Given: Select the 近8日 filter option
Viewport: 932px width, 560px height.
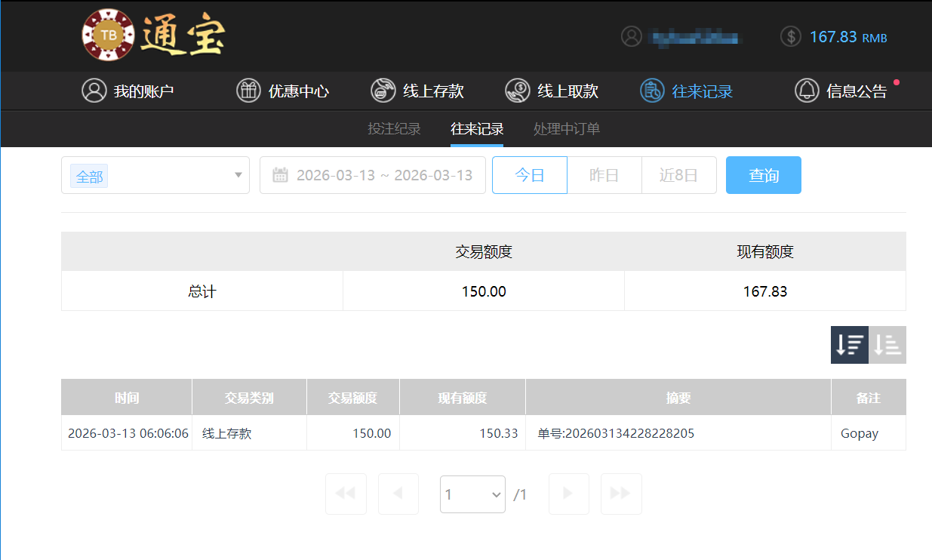Looking at the screenshot, I should point(678,175).
